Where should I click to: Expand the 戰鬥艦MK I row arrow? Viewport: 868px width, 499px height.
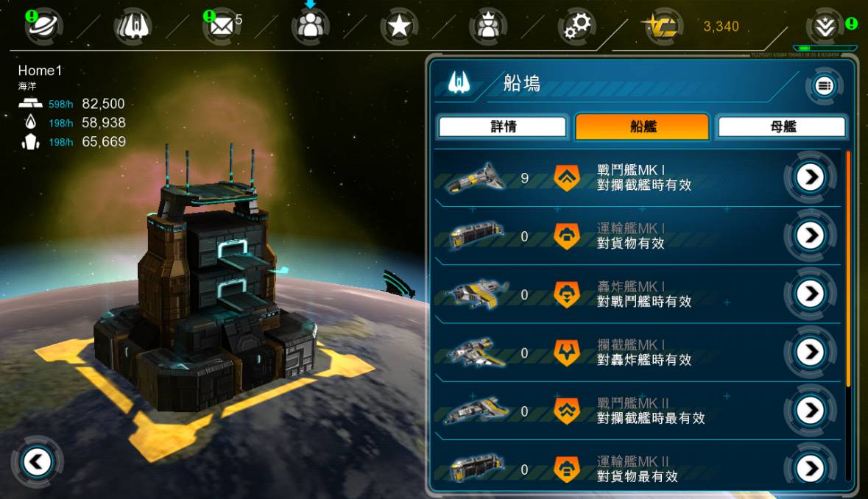tap(810, 177)
